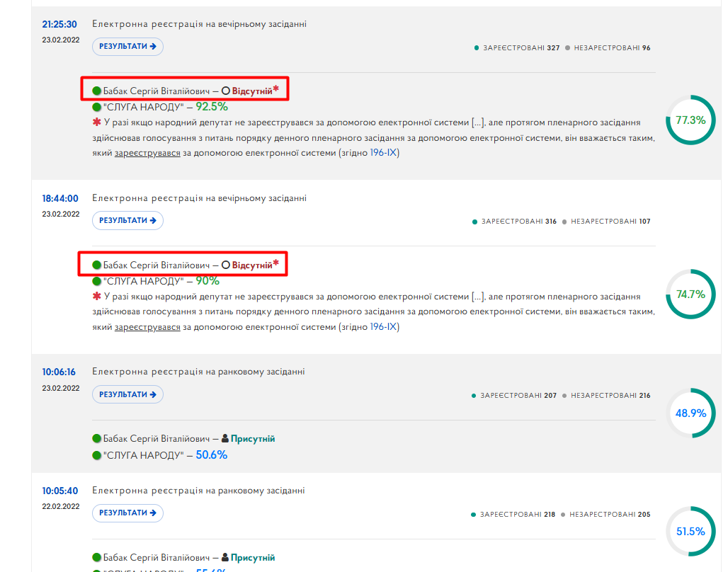Click the empty circle icon beside Відсутній at 18:44:00
728x572 pixels.
pyautogui.click(x=226, y=265)
